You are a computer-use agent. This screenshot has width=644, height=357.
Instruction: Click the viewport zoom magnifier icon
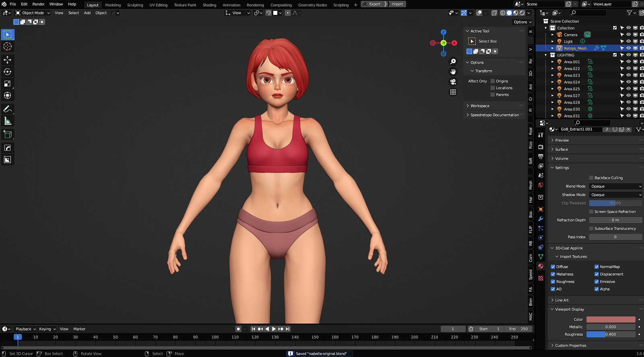point(453,62)
